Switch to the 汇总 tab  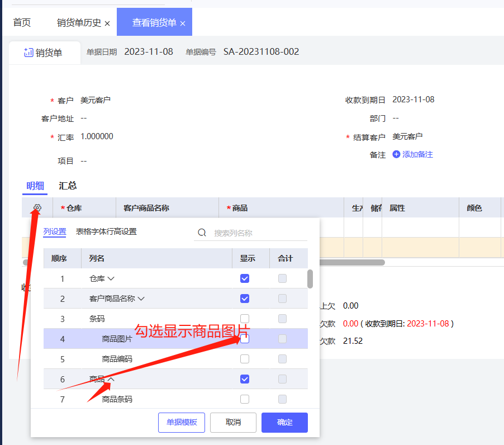68,186
